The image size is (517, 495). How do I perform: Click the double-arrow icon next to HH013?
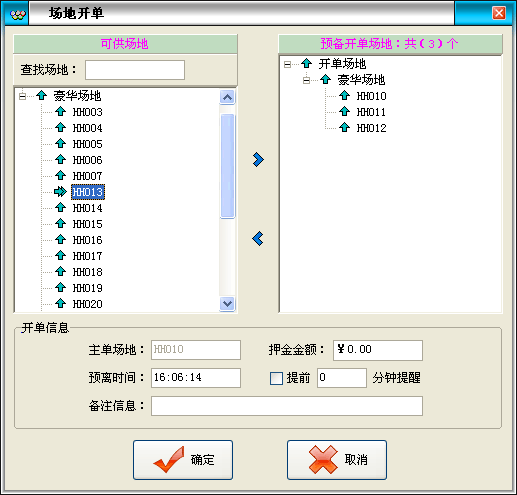(x=60, y=192)
